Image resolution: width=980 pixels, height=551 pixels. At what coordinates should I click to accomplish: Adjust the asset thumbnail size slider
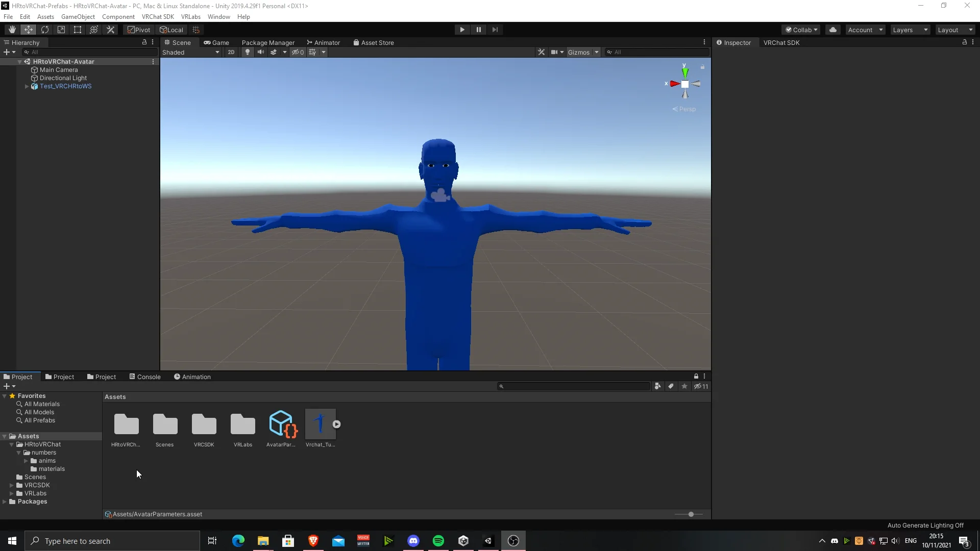690,514
